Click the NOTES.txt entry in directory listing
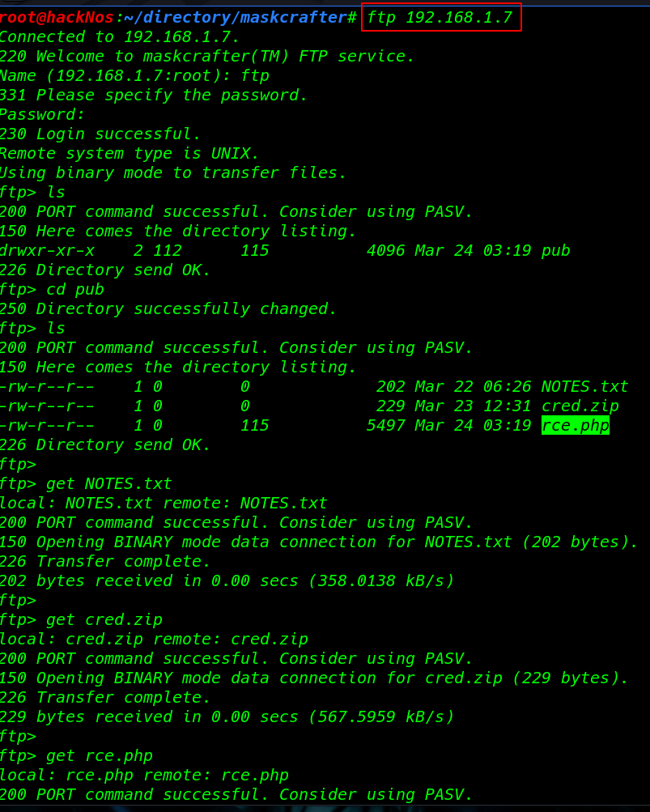The width and height of the screenshot is (650, 812). pyautogui.click(x=584, y=386)
